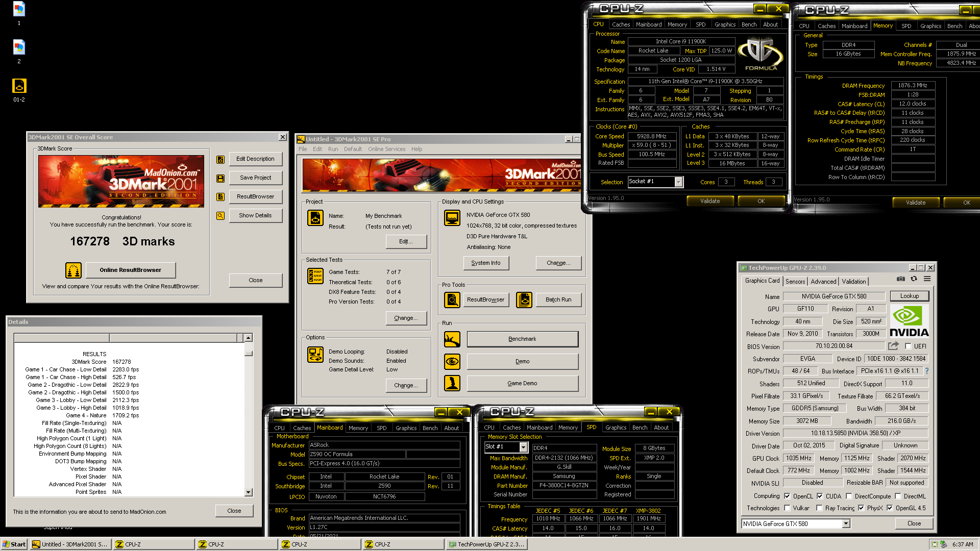Click the Details list left column header
Image resolution: width=980 pixels, height=551 pixels.
pos(61,338)
